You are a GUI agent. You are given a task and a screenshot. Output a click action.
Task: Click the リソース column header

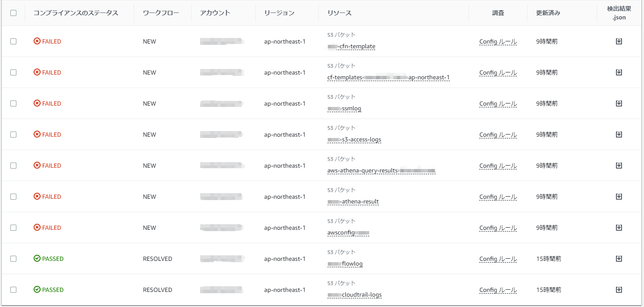[339, 13]
